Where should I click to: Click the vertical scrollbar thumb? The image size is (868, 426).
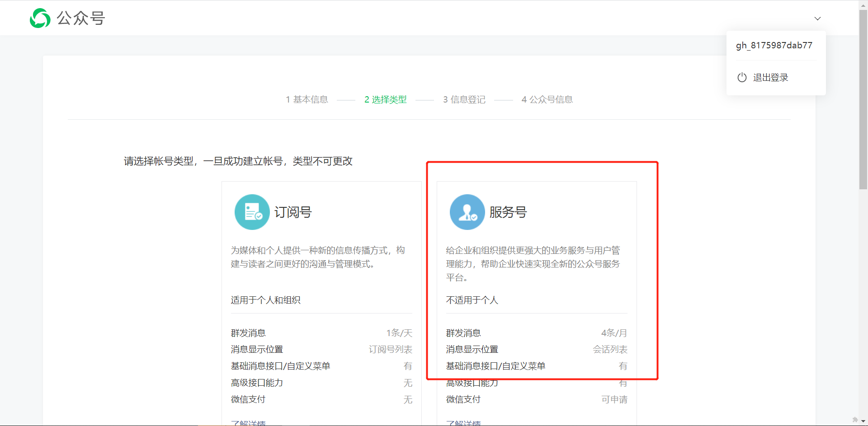[x=863, y=99]
